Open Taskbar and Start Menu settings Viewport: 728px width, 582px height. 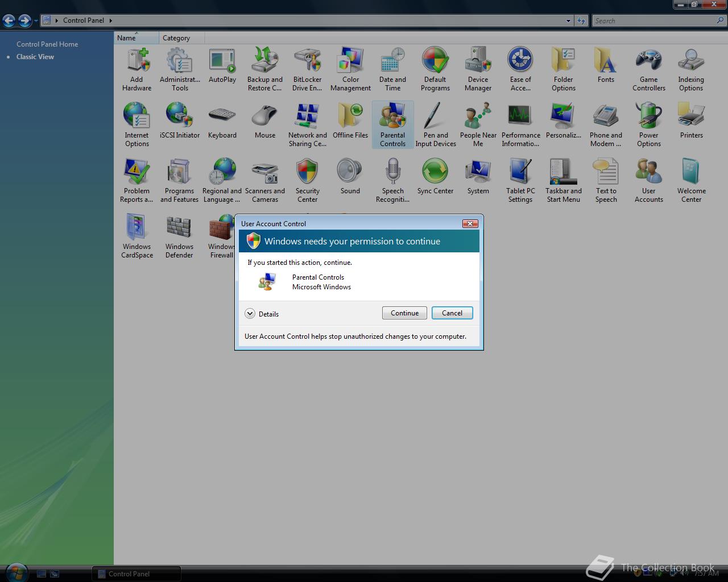pos(564,181)
